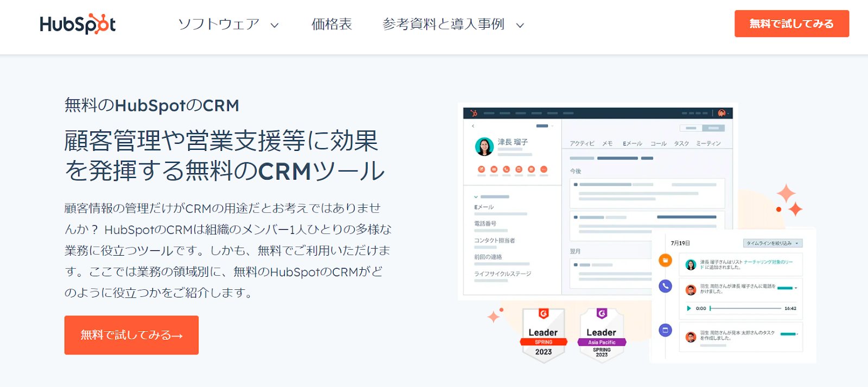Click the avatar in the task-created entry

691,337
